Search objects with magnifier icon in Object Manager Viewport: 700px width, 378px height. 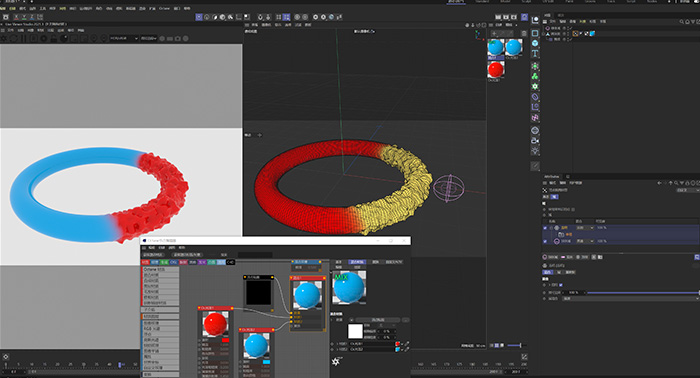682,21
